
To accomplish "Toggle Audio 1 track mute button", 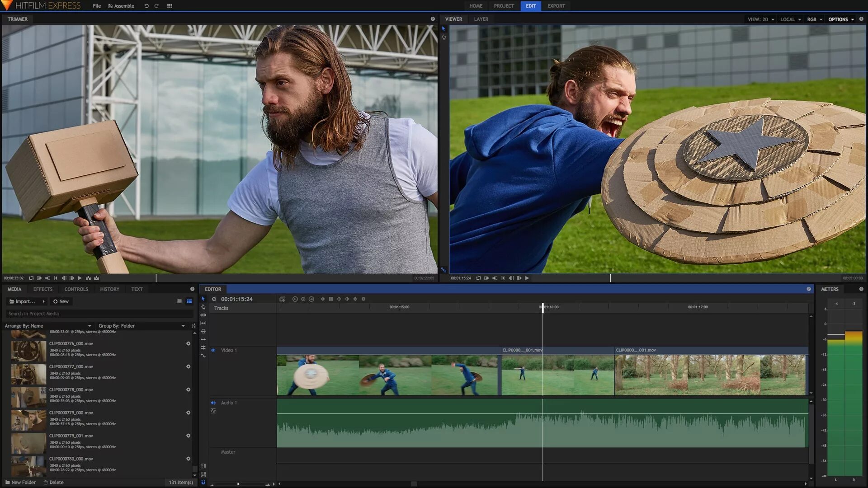I will point(213,402).
